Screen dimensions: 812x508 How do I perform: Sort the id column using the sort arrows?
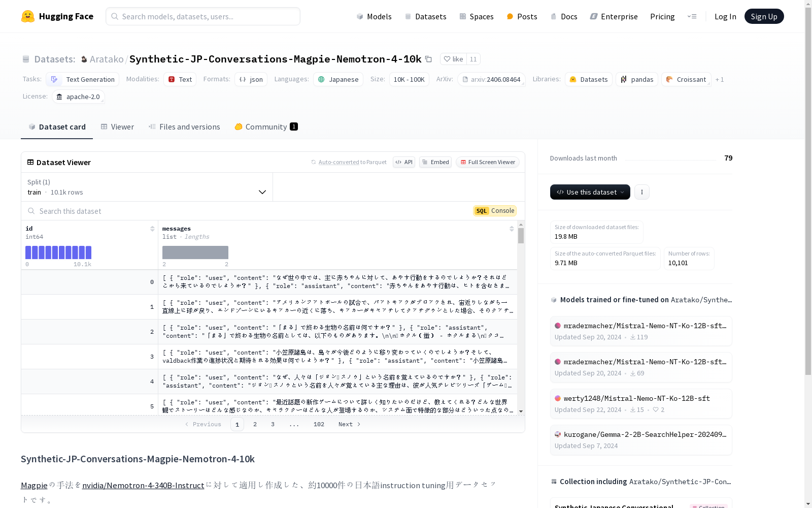tap(152, 229)
